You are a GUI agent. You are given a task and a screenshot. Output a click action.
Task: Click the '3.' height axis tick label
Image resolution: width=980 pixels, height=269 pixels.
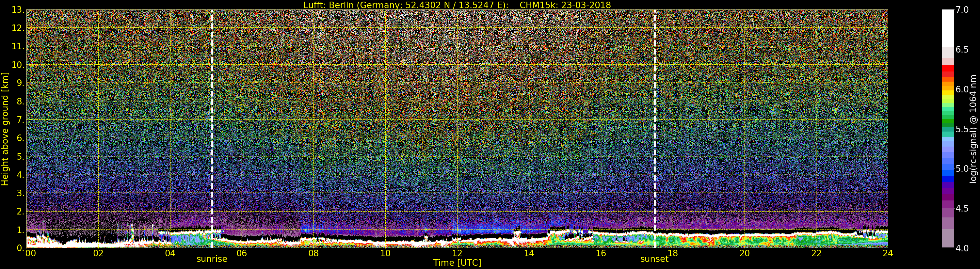tap(20, 193)
